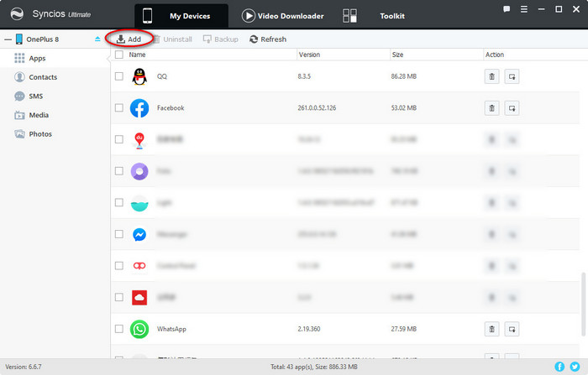Back up QQ using its export icon
The width and height of the screenshot is (588, 375).
pyautogui.click(x=512, y=76)
